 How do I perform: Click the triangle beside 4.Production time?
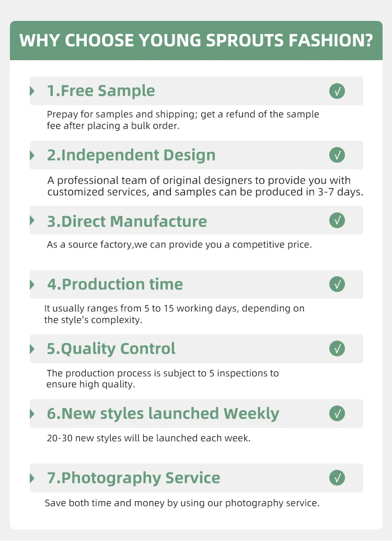[32, 285]
